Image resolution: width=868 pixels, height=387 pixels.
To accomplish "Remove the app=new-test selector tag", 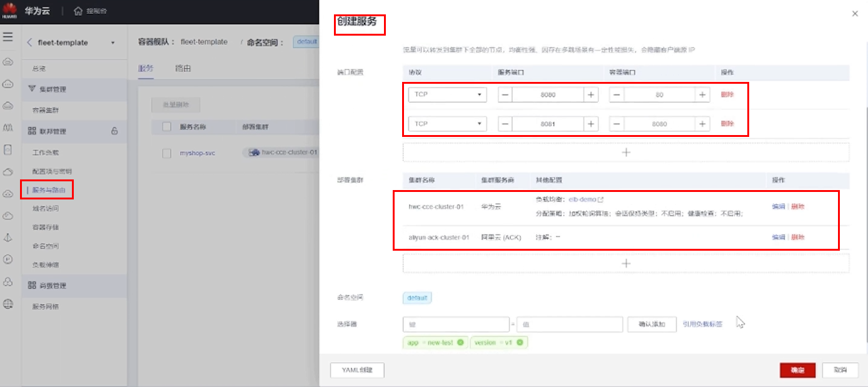I will 460,343.
